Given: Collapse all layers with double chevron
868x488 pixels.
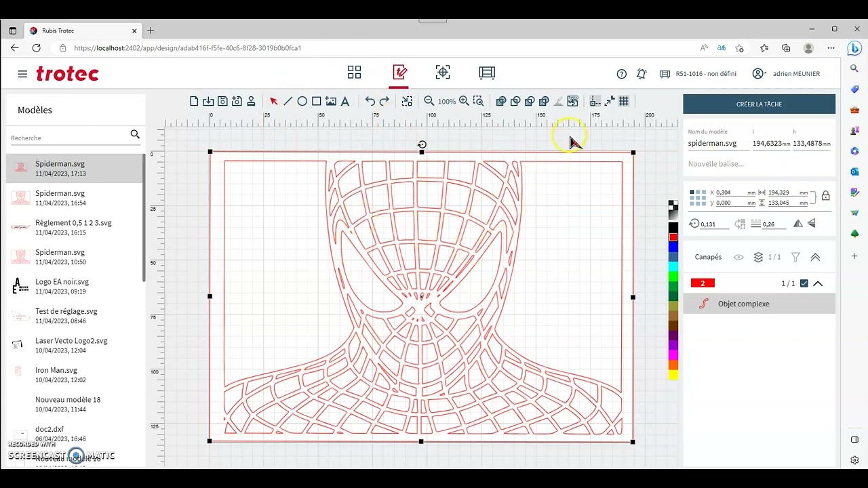Looking at the screenshot, I should tap(815, 257).
